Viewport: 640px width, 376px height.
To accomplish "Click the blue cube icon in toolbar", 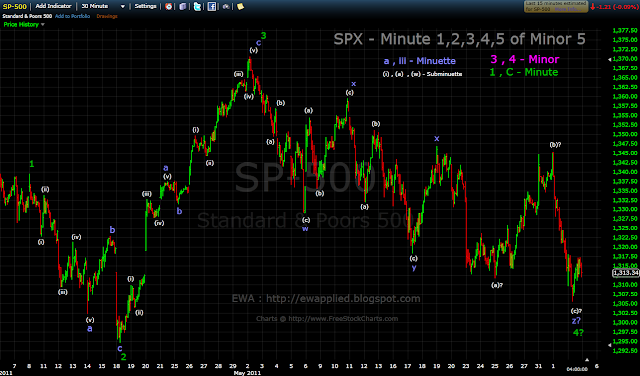I will (x=183, y=7).
